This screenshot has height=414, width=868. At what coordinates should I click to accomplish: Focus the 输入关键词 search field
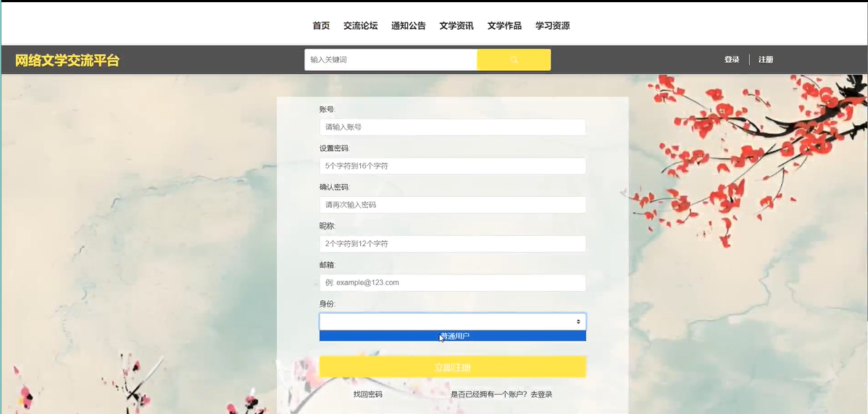(x=391, y=59)
